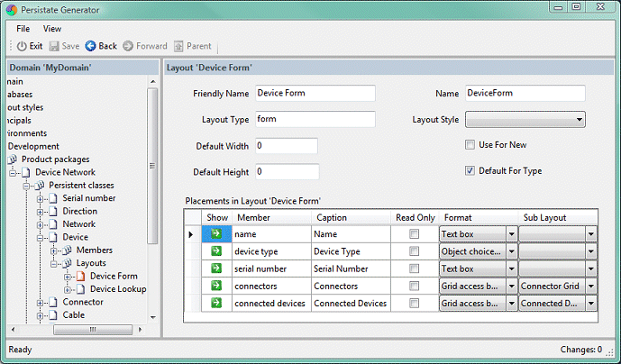Toggle Read Only for connected devices row

tap(415, 303)
